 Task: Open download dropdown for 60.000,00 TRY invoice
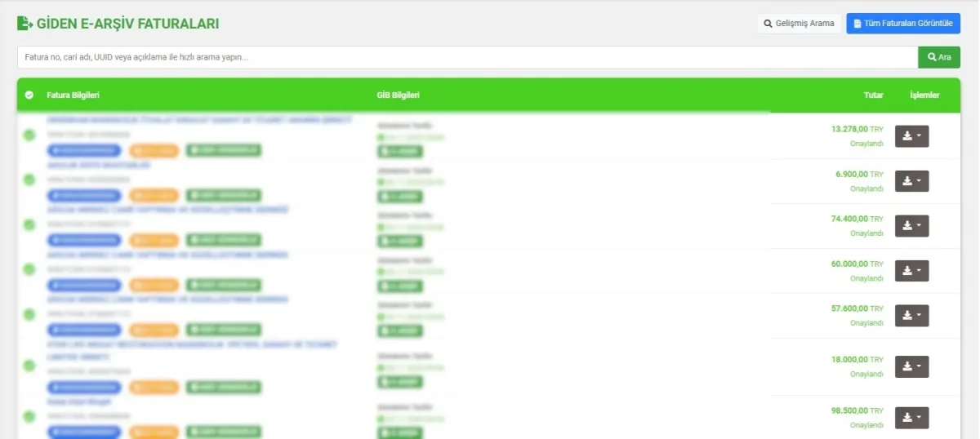(911, 271)
